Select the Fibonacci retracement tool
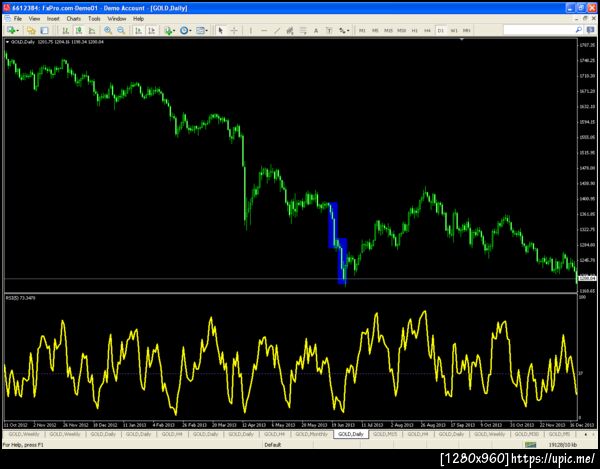 [x=303, y=30]
